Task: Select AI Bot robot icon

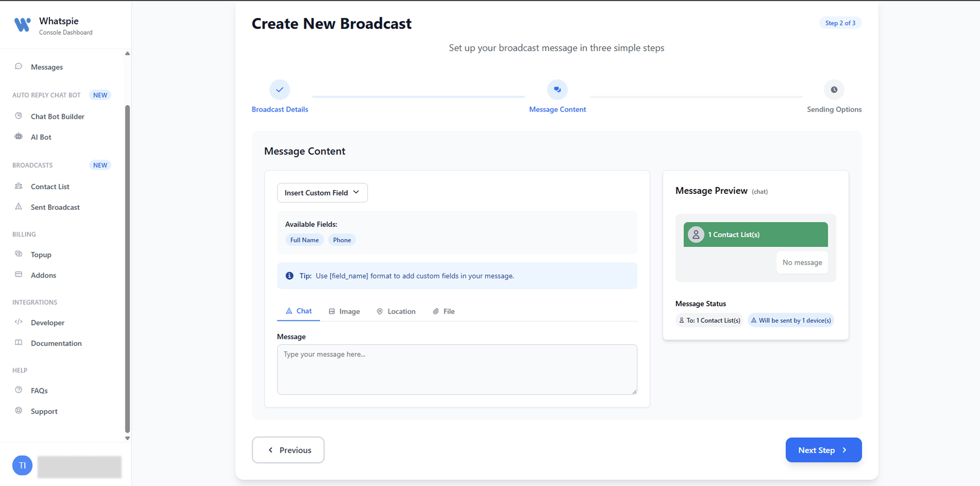Action: [19, 136]
